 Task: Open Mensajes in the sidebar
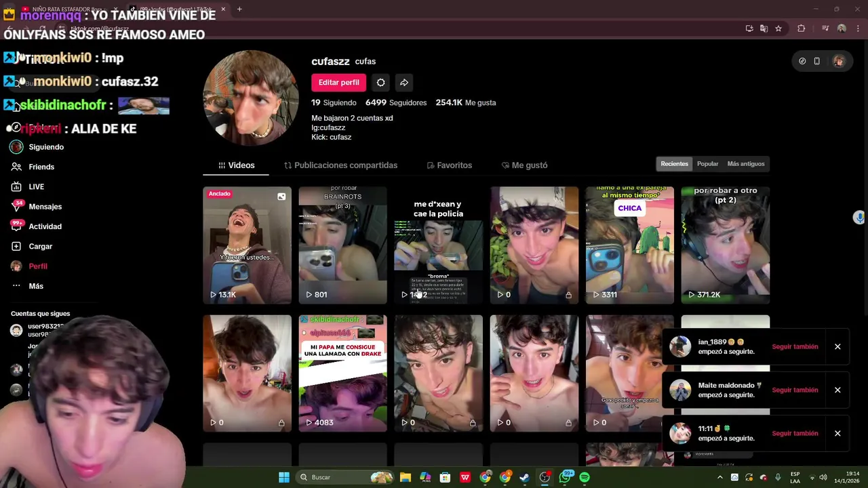pyautogui.click(x=36, y=207)
